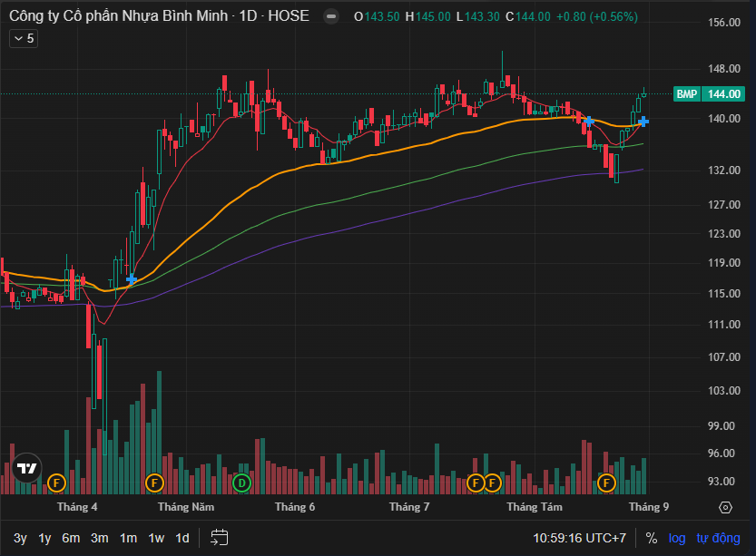Click the chart title Công ty Cổ phần Nhựa Bình Minh
The width and height of the screenshot is (756, 556).
[118, 16]
